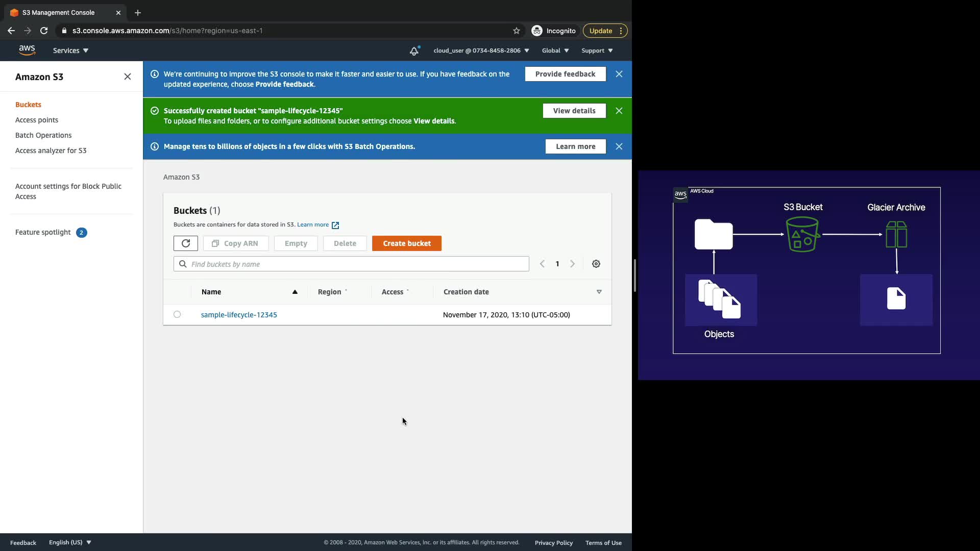The height and width of the screenshot is (551, 980).
Task: Toggle sort on Creation date column
Action: [599, 292]
